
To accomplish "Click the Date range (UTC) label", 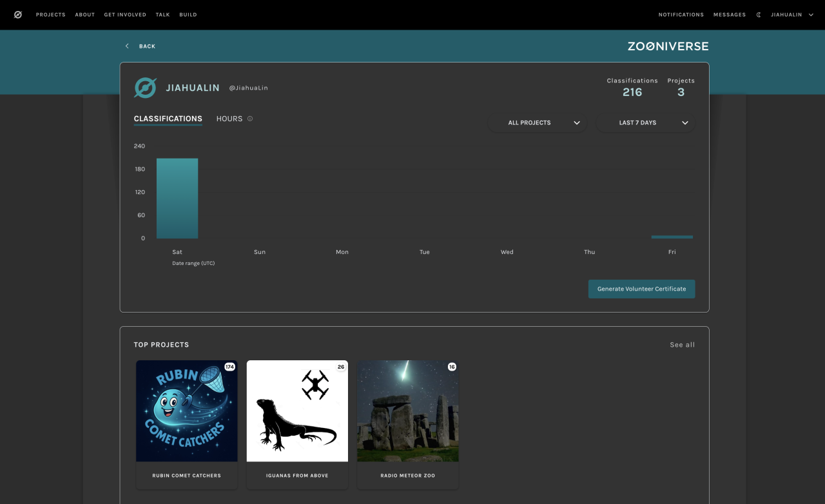I will click(x=193, y=264).
